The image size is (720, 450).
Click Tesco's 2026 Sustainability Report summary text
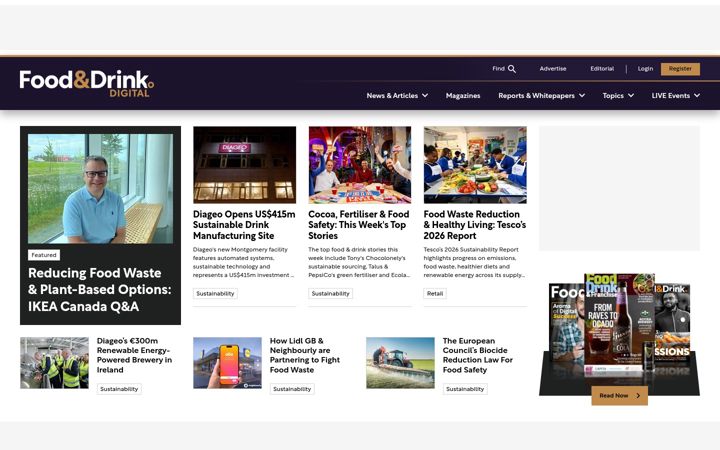pyautogui.click(x=474, y=262)
